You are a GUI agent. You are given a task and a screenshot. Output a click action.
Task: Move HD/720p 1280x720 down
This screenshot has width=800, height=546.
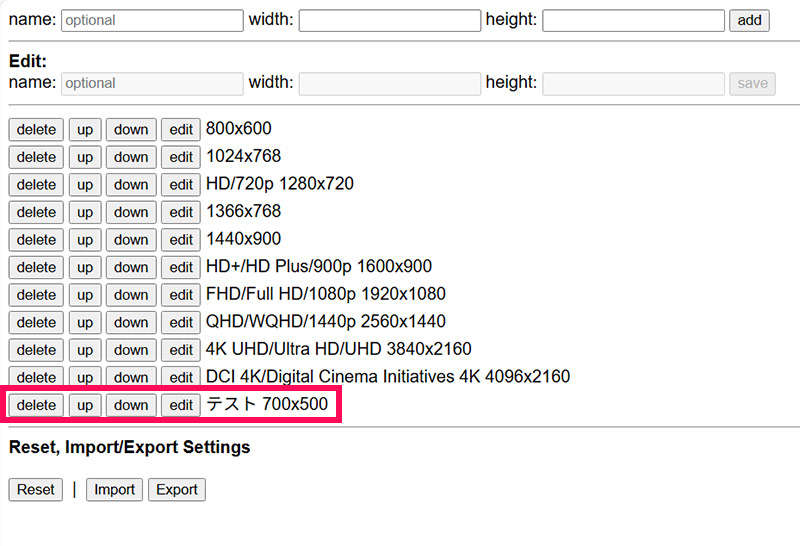pyautogui.click(x=131, y=185)
